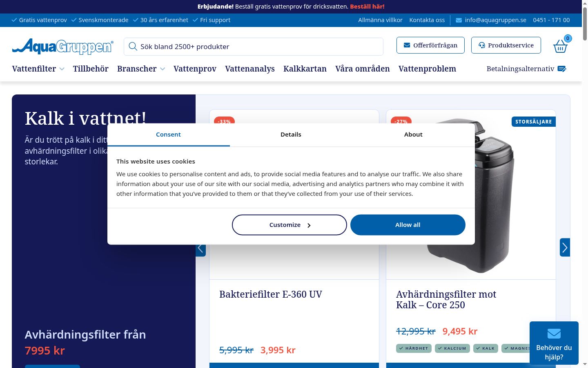Click the Betalningsalternativ card icon

pos(562,69)
